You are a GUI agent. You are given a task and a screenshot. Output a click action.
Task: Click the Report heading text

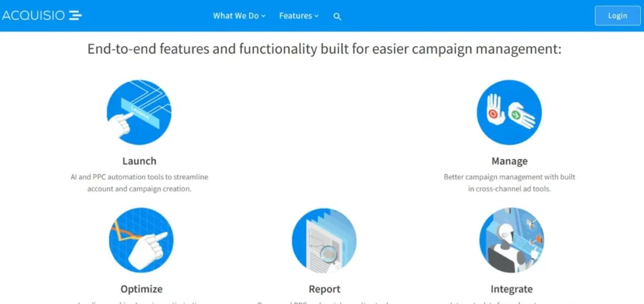tap(325, 289)
